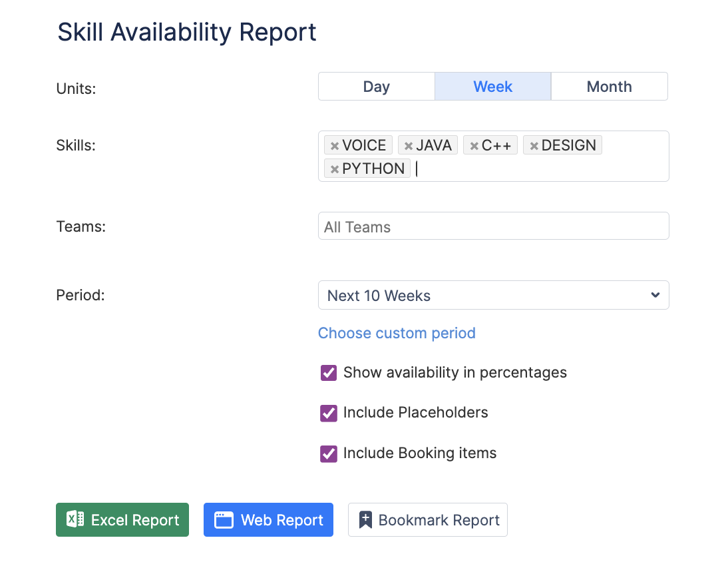Image resolution: width=728 pixels, height=586 pixels.
Task: Remove the JAVA skill tag
Action: tap(409, 146)
